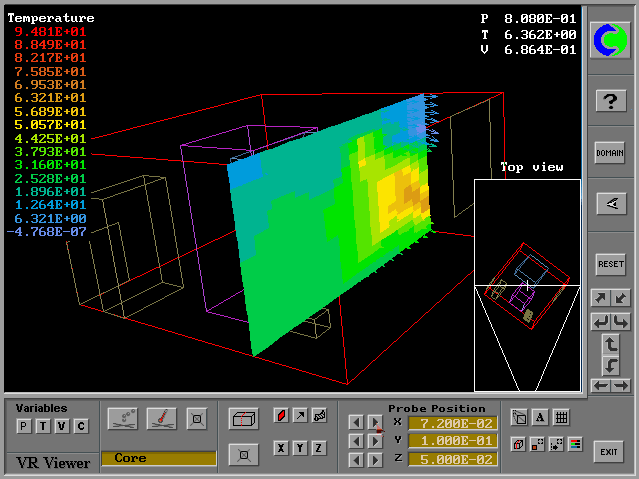Screen dimensions: 639x479
Task: Exit the VR Viewer with EXIT button
Action: click(609, 451)
